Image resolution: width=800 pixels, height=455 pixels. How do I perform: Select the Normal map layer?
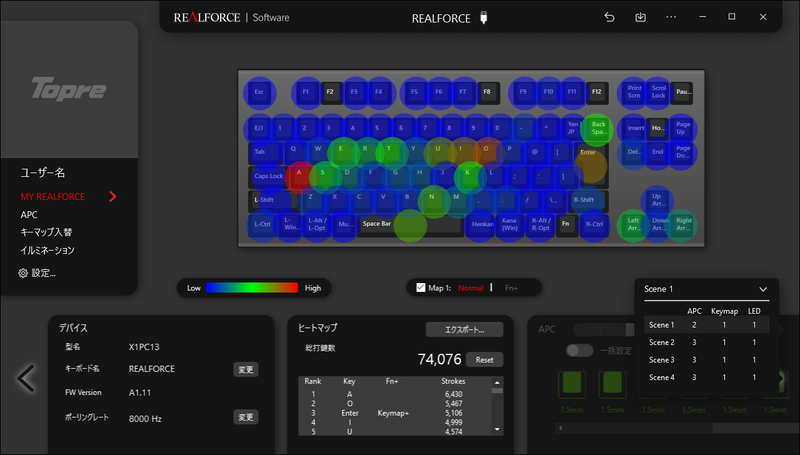(x=470, y=288)
